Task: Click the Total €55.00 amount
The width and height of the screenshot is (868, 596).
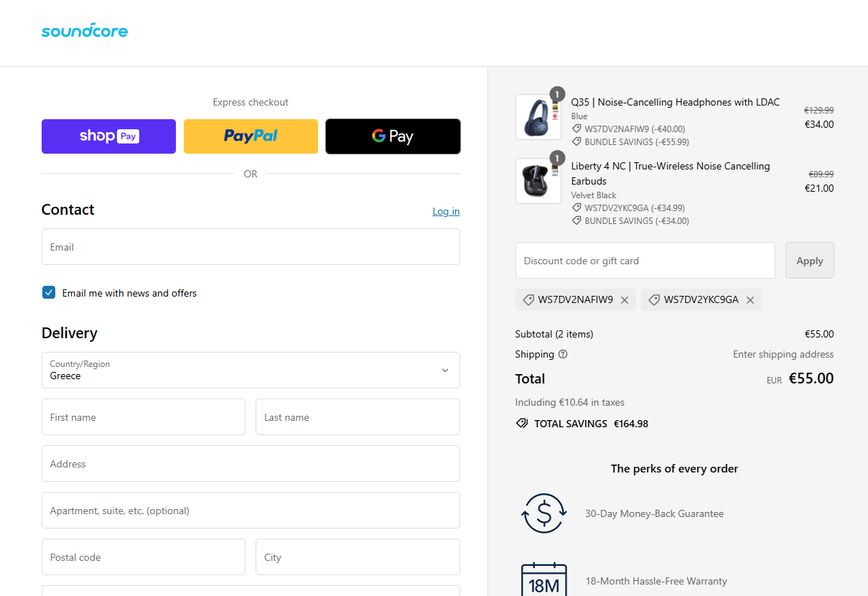Action: [811, 378]
